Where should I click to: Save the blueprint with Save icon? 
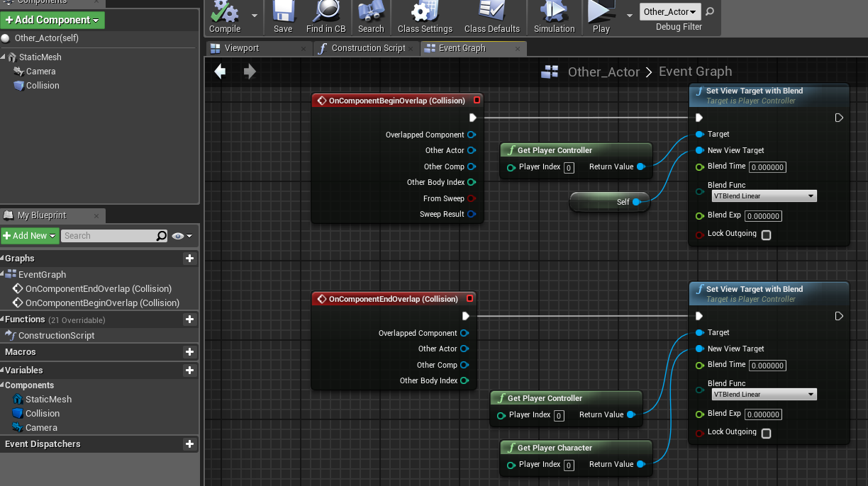(283, 17)
